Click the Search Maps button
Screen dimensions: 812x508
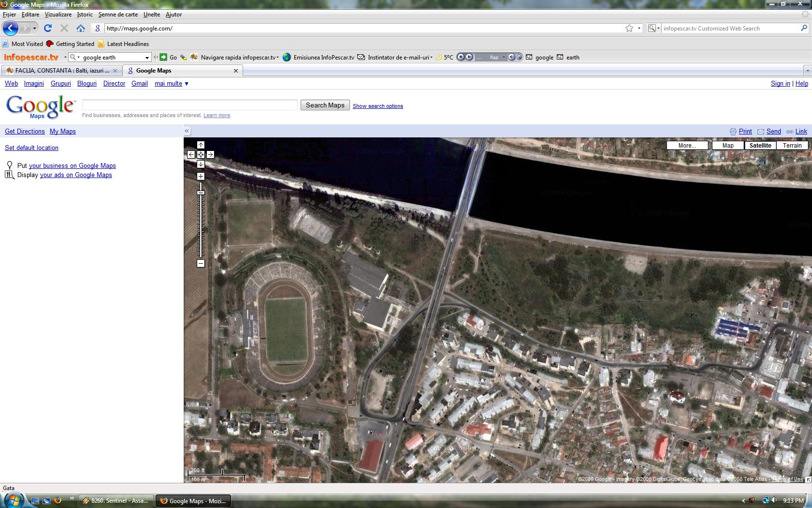325,105
